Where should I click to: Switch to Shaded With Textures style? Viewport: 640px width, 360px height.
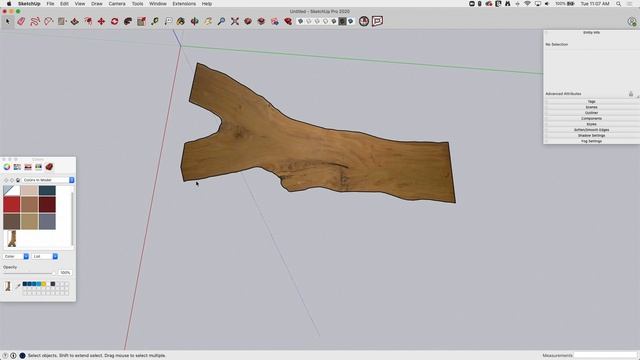pyautogui.click(x=342, y=21)
